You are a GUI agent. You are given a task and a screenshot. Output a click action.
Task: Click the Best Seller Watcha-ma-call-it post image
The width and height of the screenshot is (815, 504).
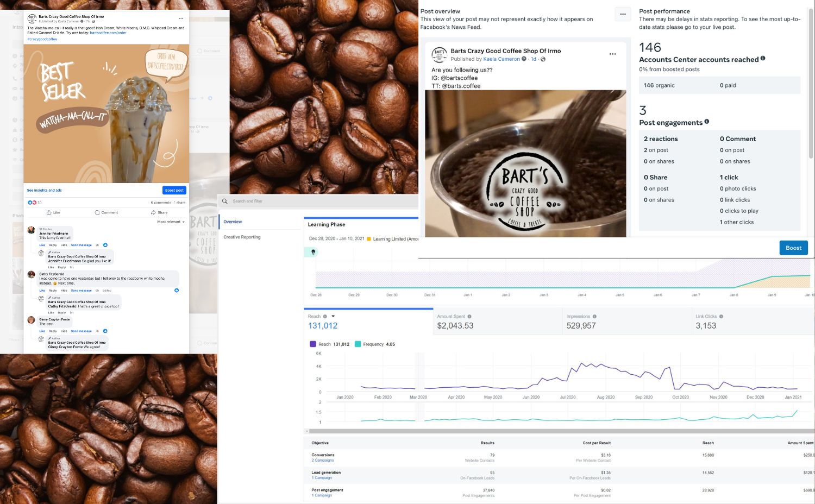pos(106,114)
